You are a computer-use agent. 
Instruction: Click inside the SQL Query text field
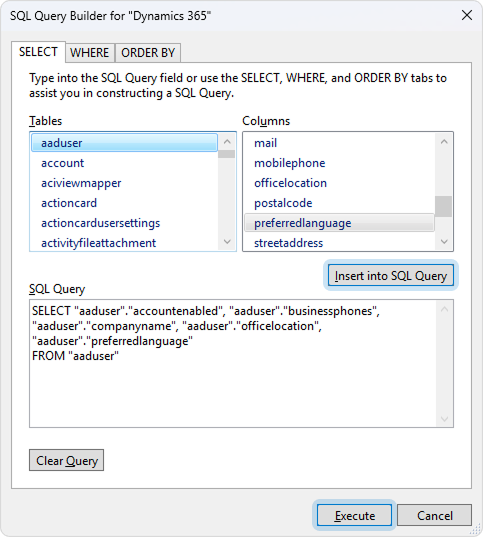tap(233, 363)
